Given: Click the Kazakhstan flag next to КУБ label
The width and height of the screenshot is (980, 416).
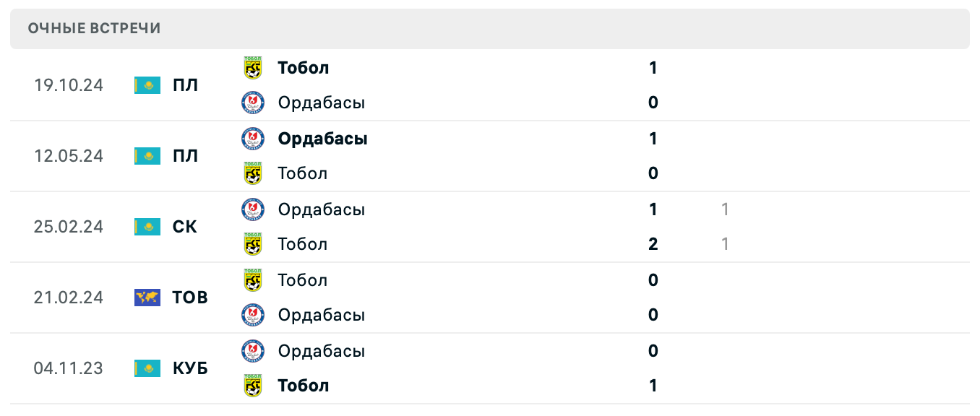Looking at the screenshot, I should click(x=147, y=368).
